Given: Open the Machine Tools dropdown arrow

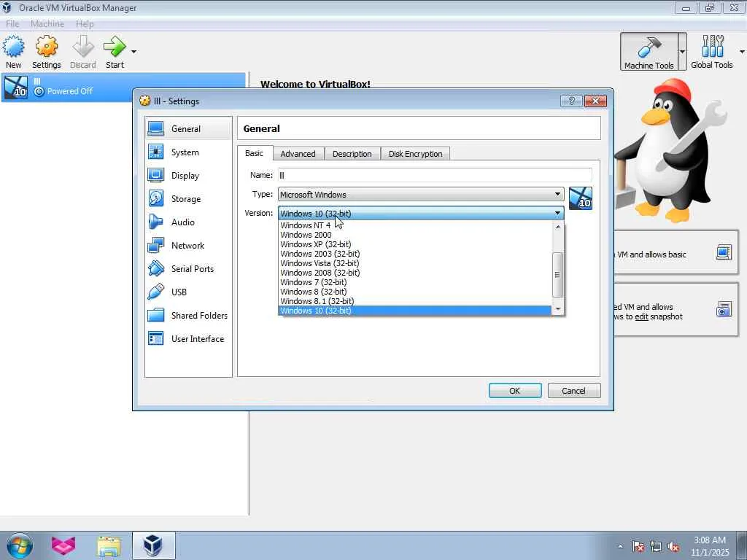Looking at the screenshot, I should point(683,52).
